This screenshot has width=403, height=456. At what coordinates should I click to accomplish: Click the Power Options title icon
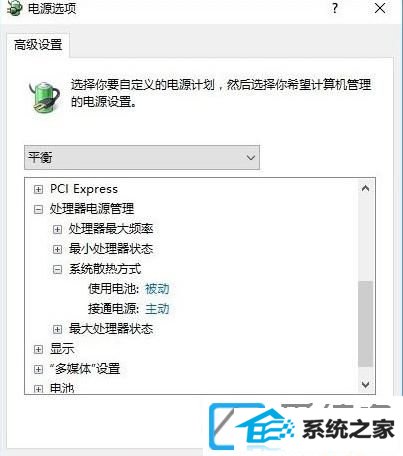tap(14, 8)
